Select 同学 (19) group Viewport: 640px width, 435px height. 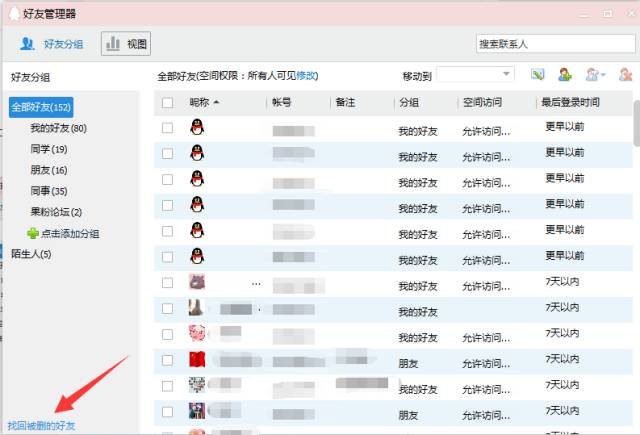(x=49, y=149)
